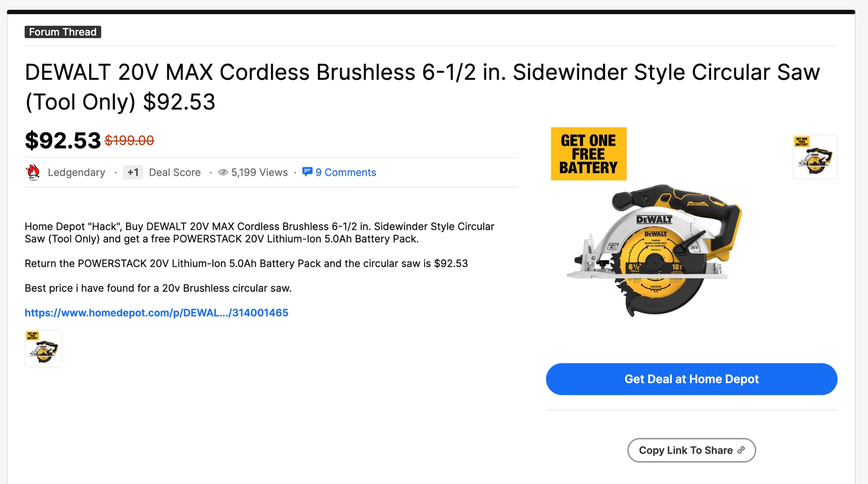Click the blue comments speech bubble icon
Viewport: 868px width, 484px height.
(x=307, y=172)
